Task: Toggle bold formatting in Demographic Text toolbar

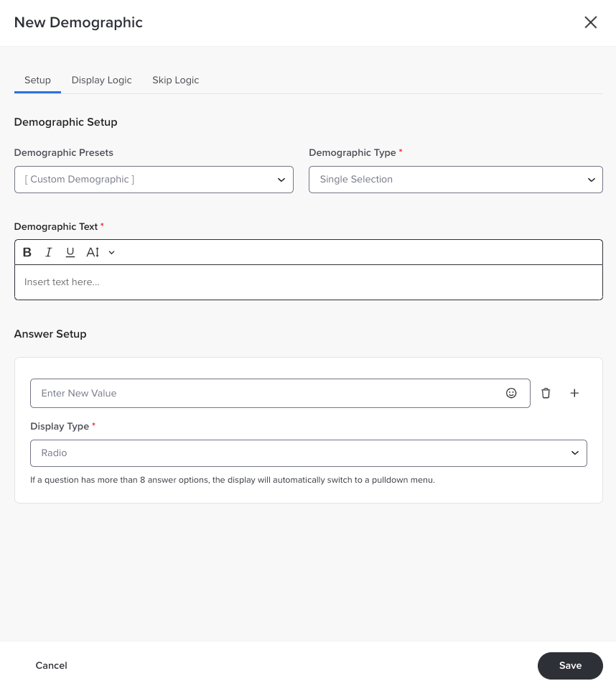Action: (x=27, y=252)
